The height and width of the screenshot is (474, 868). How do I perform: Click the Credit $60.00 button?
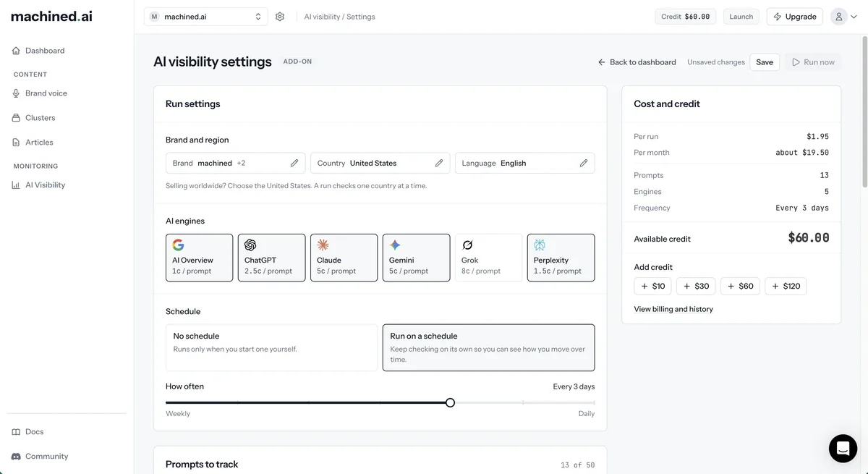click(686, 17)
